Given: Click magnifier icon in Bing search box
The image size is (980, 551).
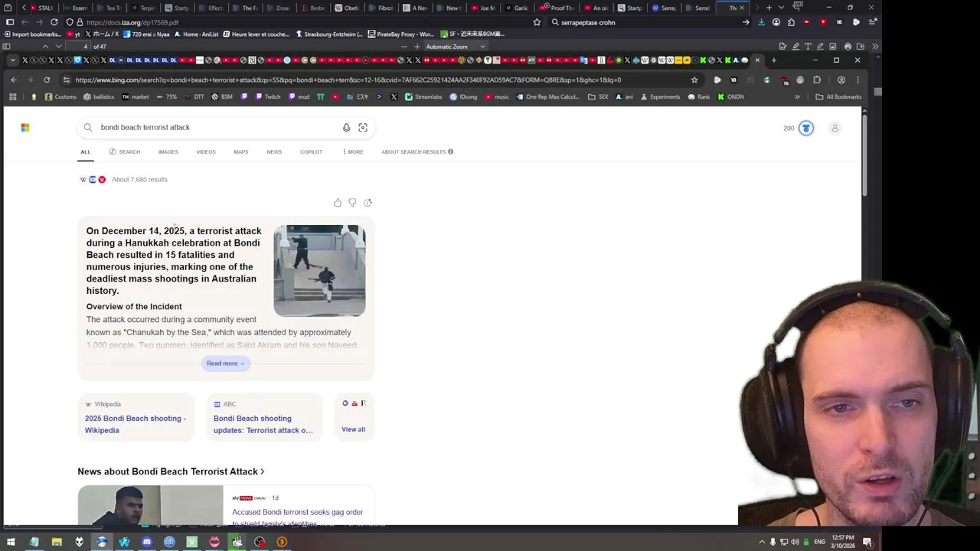Looking at the screenshot, I should [x=88, y=128].
